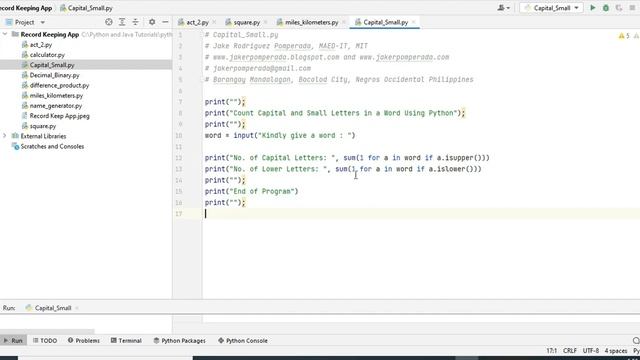Viewport: 640px width, 360px height.
Task: Open the Problems tool window
Action: tap(84, 340)
